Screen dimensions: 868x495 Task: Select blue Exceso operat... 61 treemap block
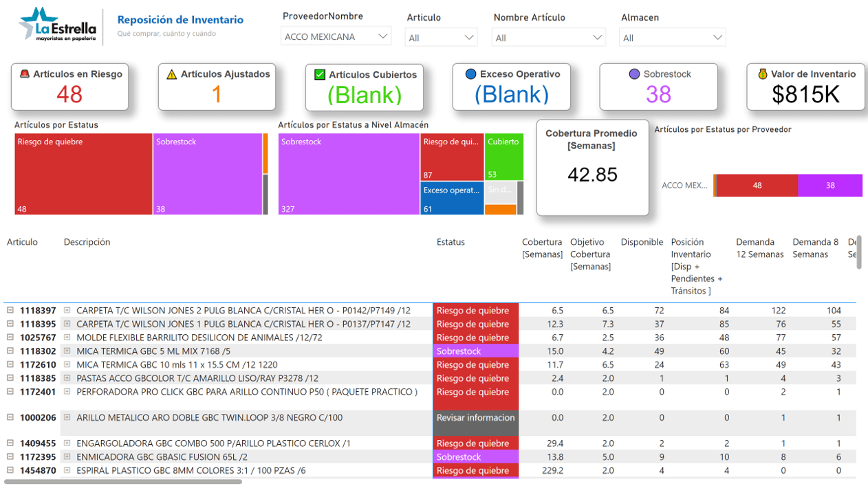click(452, 198)
